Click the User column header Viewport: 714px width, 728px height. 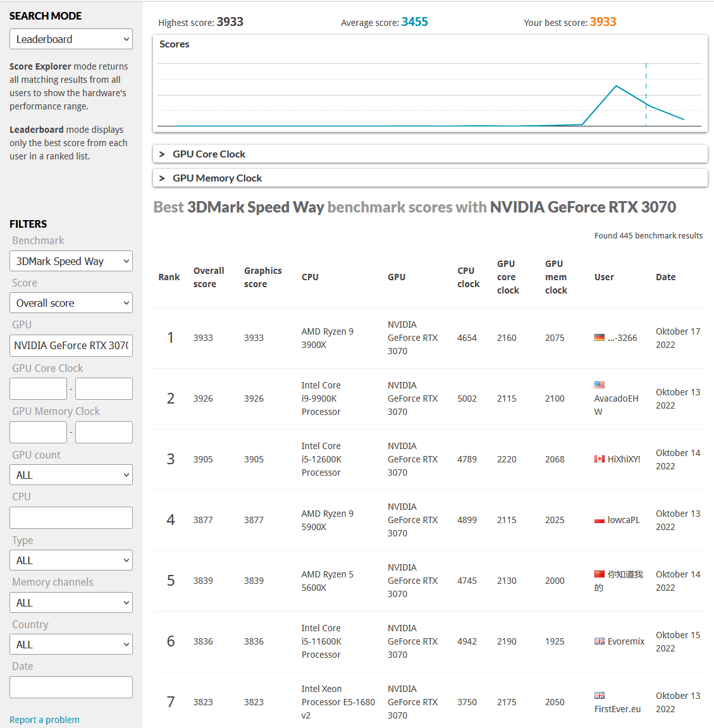[x=604, y=276]
